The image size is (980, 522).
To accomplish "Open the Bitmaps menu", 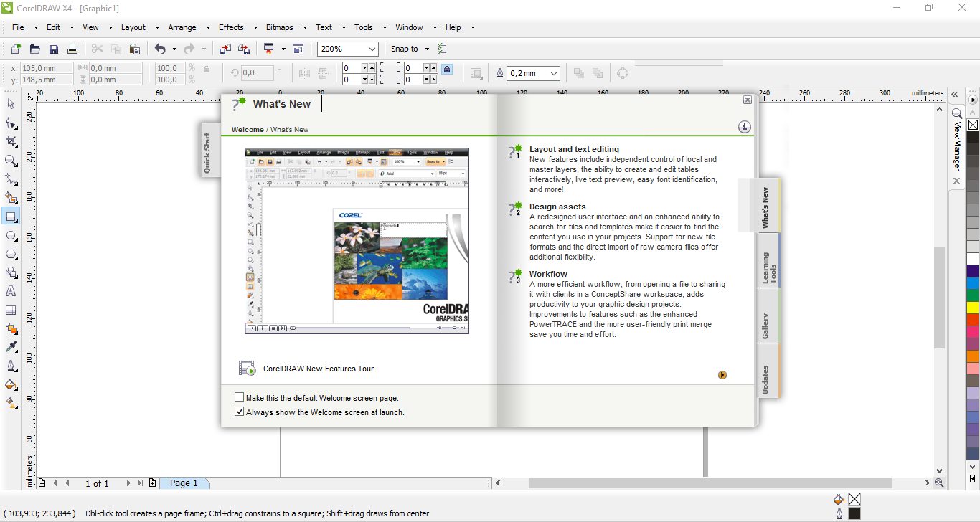I will 279,27.
